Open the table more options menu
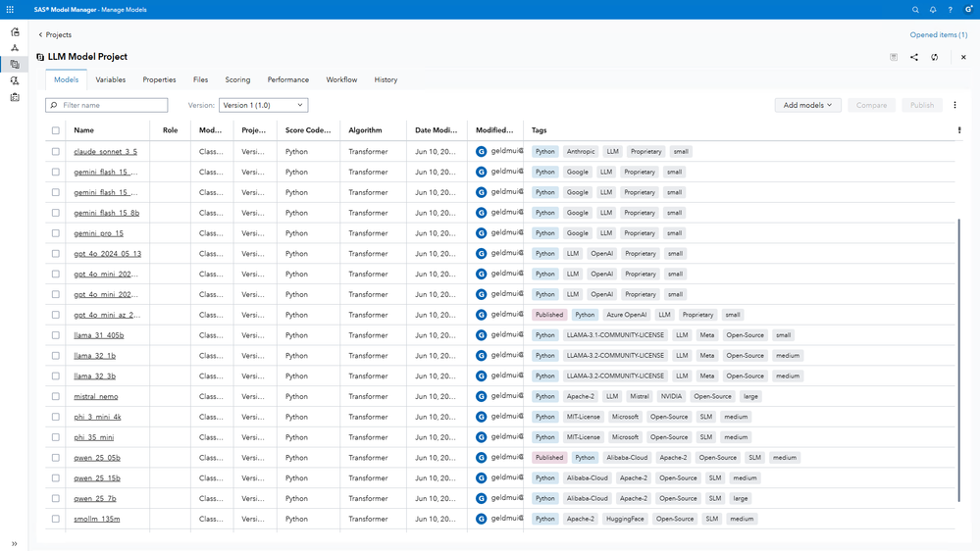 point(954,105)
